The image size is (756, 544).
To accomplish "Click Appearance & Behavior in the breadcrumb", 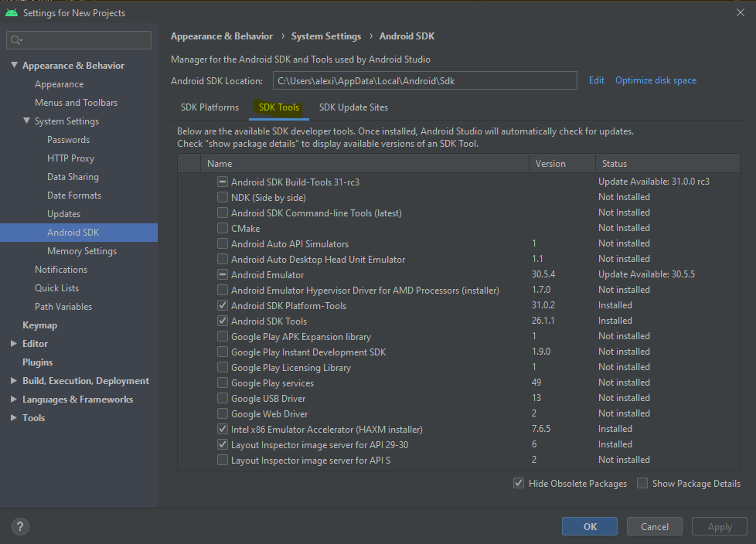I will [x=222, y=36].
